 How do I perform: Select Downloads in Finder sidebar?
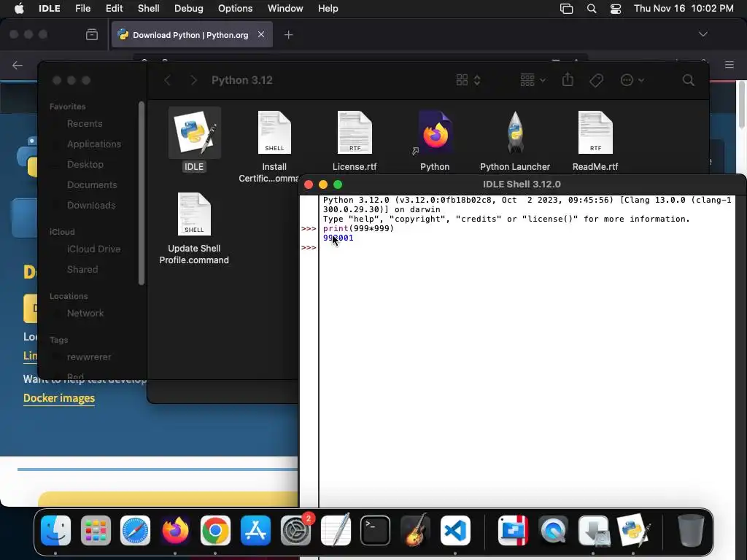(91, 206)
